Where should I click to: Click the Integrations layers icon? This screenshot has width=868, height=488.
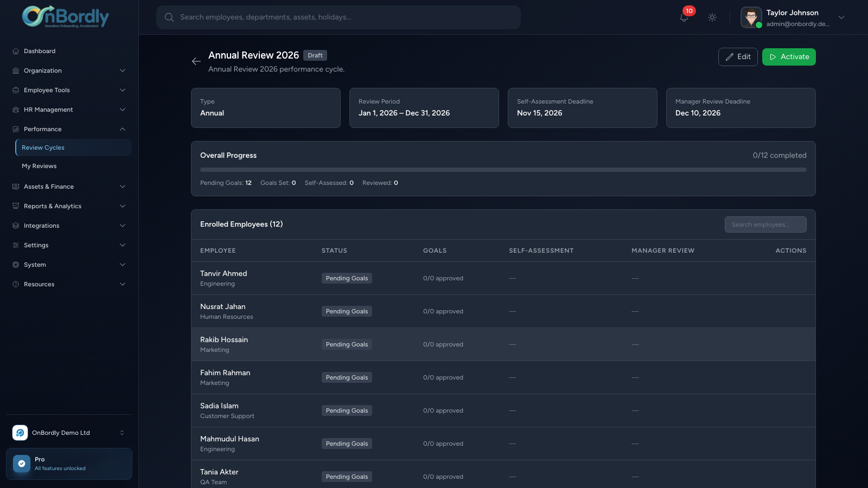(x=16, y=226)
